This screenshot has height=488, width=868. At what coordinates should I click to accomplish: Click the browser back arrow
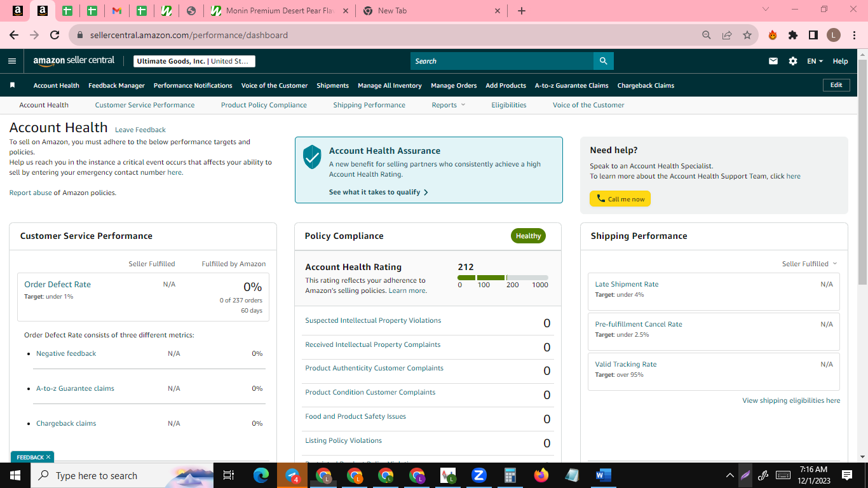(14, 35)
